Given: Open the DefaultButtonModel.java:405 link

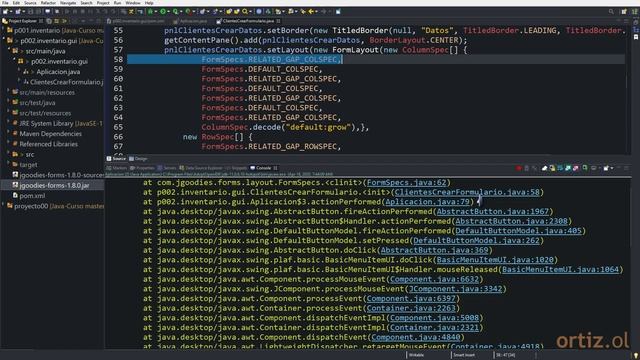Looking at the screenshot, I should coord(518,231).
